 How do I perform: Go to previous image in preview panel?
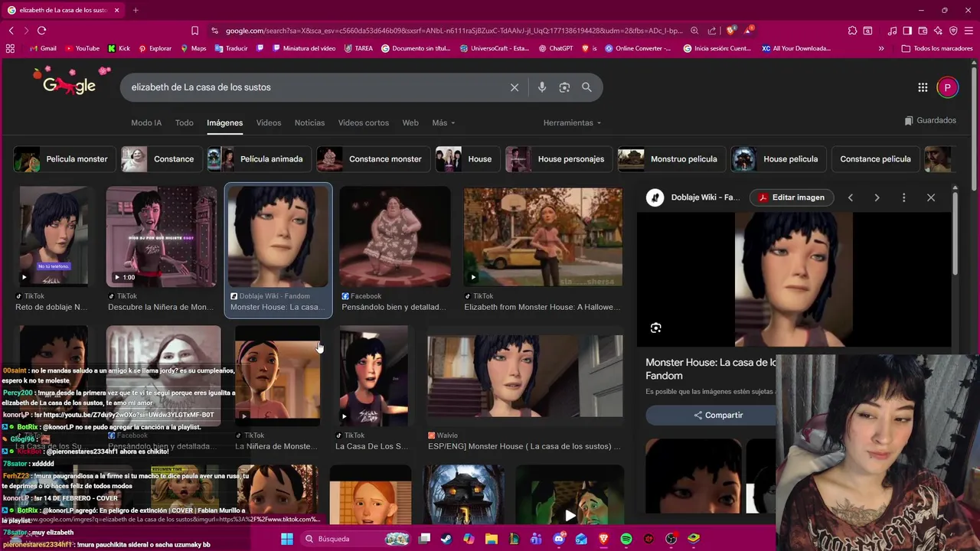point(850,197)
